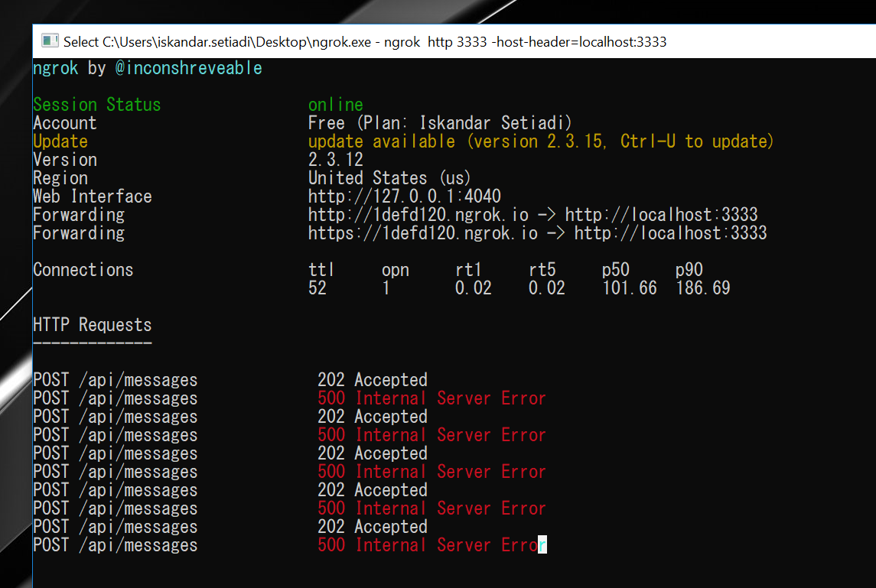Click the https://1defd120.ngrok.io forwarding line

click(537, 233)
